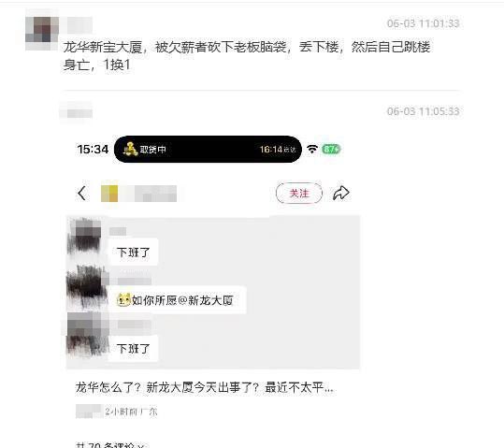The height and width of the screenshot is (448, 504).
Task: Tap the share arrow icon
Action: 341,193
